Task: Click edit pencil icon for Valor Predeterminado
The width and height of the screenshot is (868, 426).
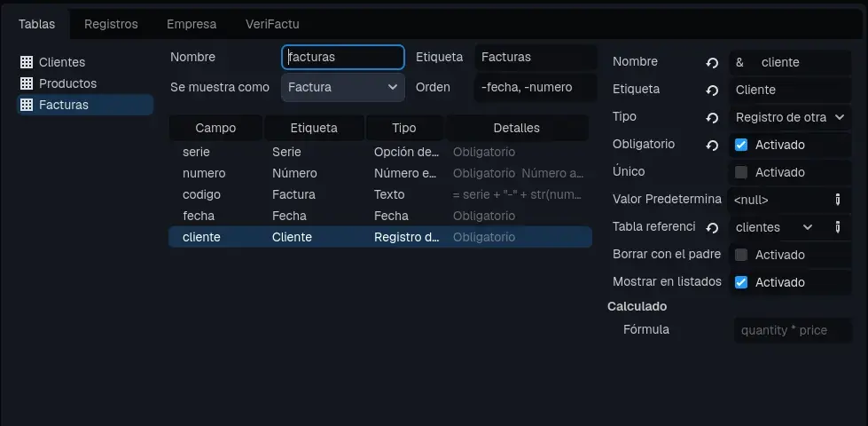Action: (838, 200)
